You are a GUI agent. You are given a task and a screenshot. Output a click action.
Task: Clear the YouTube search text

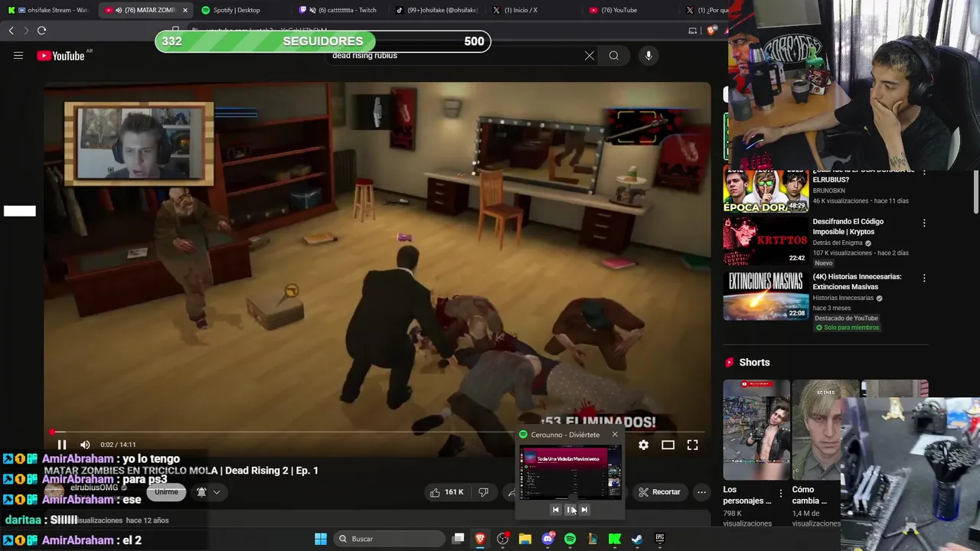590,56
